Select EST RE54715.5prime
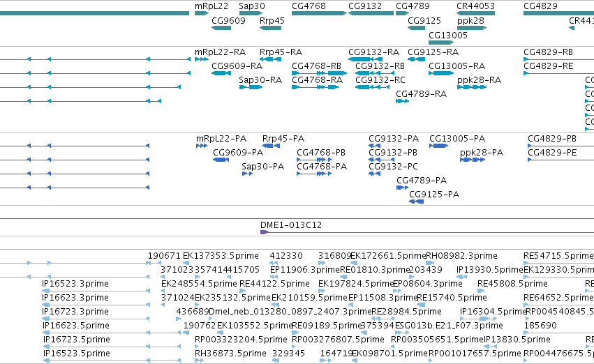Image resolution: width=594 pixels, height=364 pixels. [558, 256]
